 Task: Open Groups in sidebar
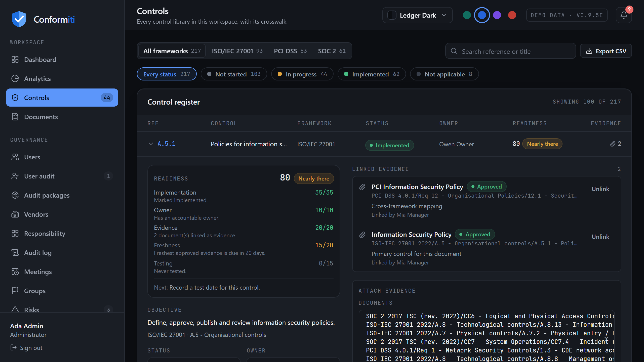(62, 291)
